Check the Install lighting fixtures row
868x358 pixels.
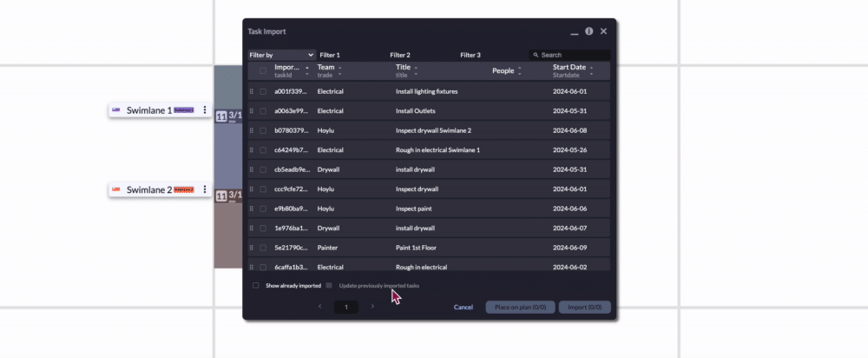pos(263,91)
